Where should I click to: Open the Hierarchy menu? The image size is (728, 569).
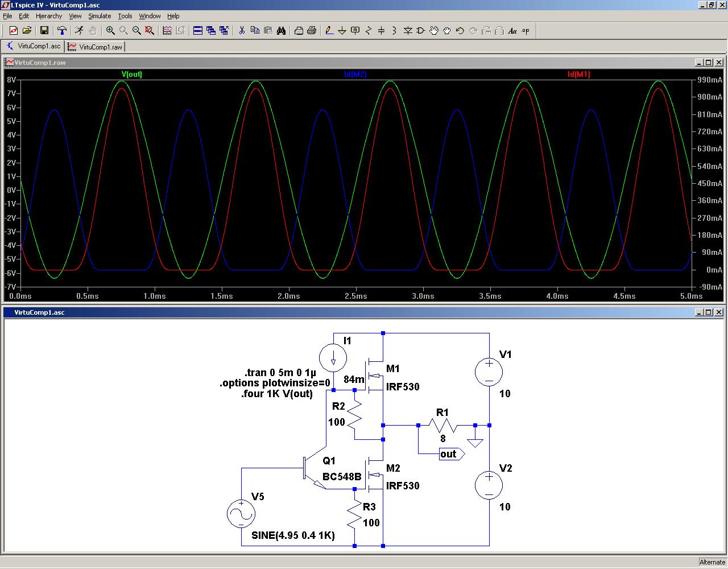click(x=49, y=16)
